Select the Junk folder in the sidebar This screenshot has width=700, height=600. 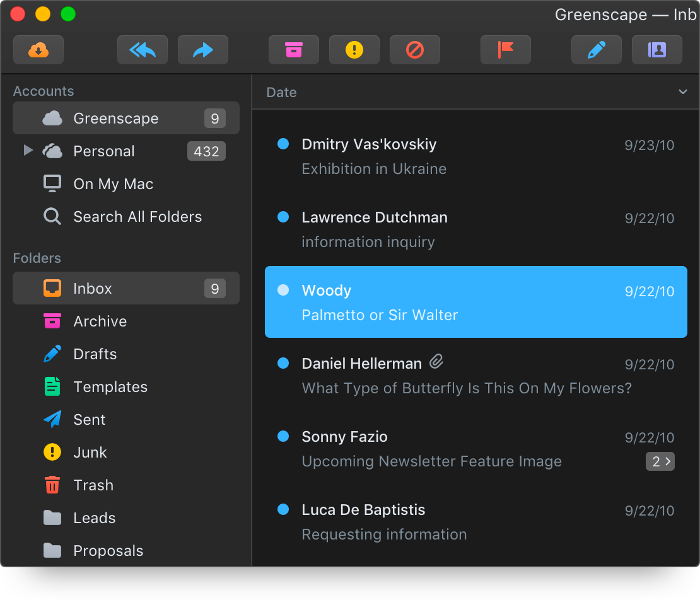pyautogui.click(x=89, y=452)
